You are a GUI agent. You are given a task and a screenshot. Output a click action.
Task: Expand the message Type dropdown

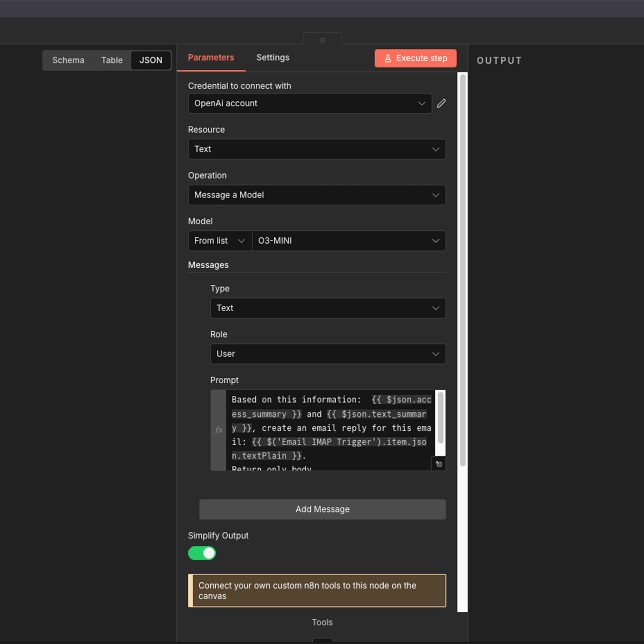click(328, 308)
